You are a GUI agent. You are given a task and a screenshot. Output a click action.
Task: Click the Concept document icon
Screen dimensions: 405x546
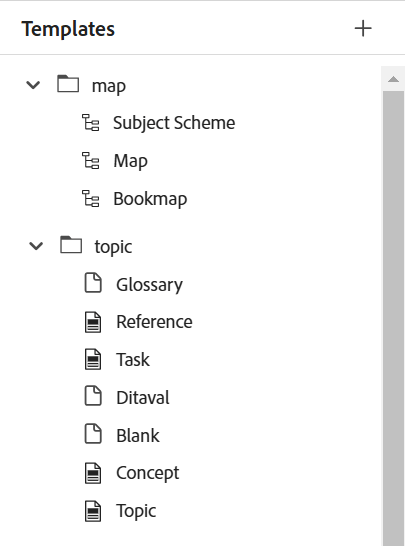click(x=93, y=473)
